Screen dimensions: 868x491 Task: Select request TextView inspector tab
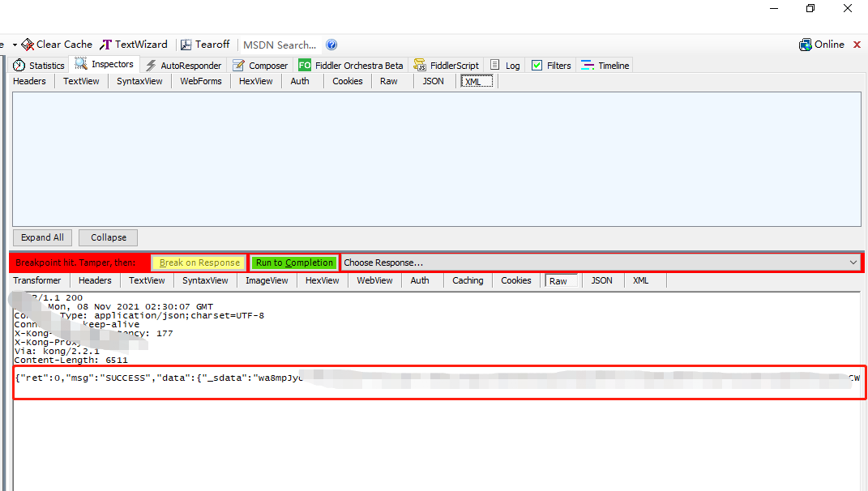[81, 81]
